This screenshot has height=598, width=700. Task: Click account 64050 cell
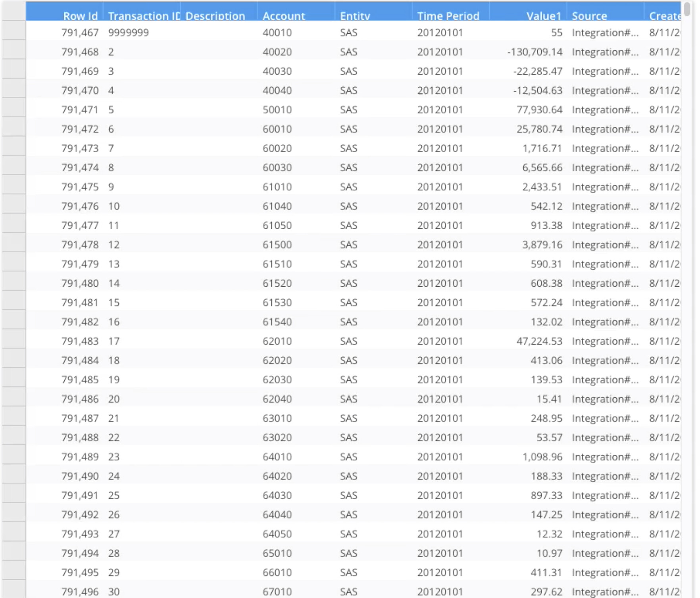[x=296, y=534]
